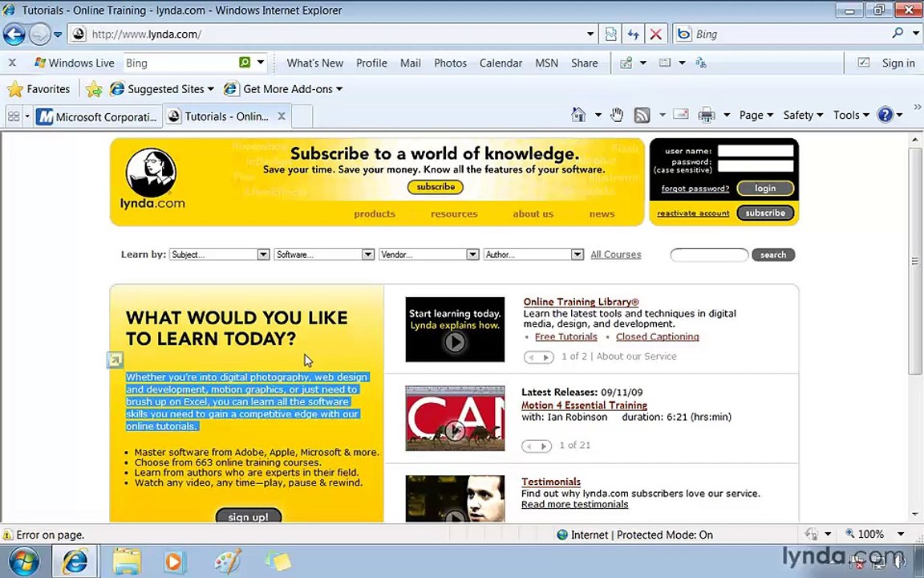Open Profile in Windows Live toolbar
Viewport: 924px width, 578px height.
371,63
